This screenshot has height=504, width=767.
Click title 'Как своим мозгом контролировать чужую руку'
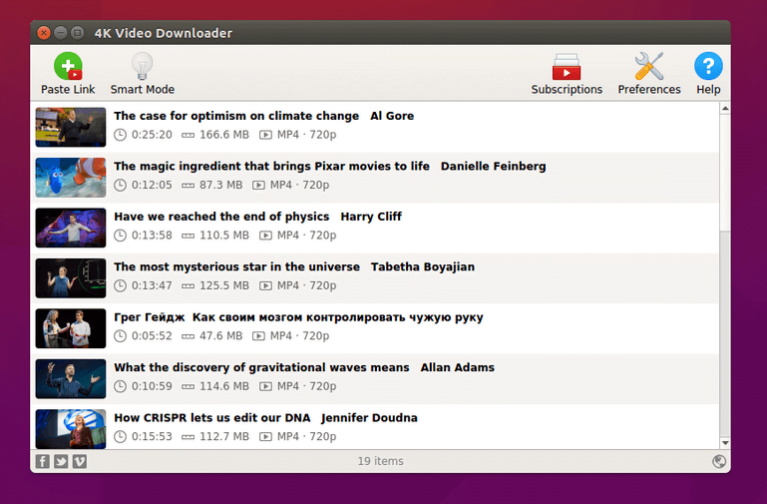[x=338, y=318]
